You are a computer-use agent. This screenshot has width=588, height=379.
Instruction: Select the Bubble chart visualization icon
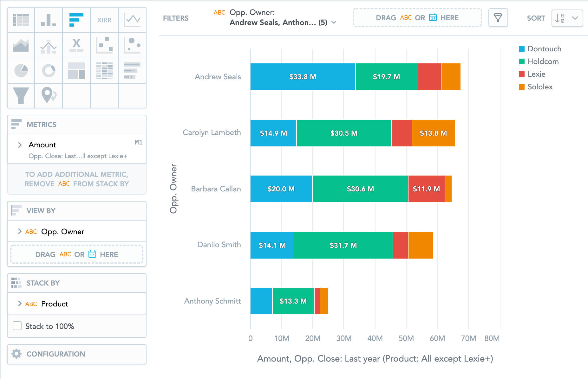click(132, 45)
